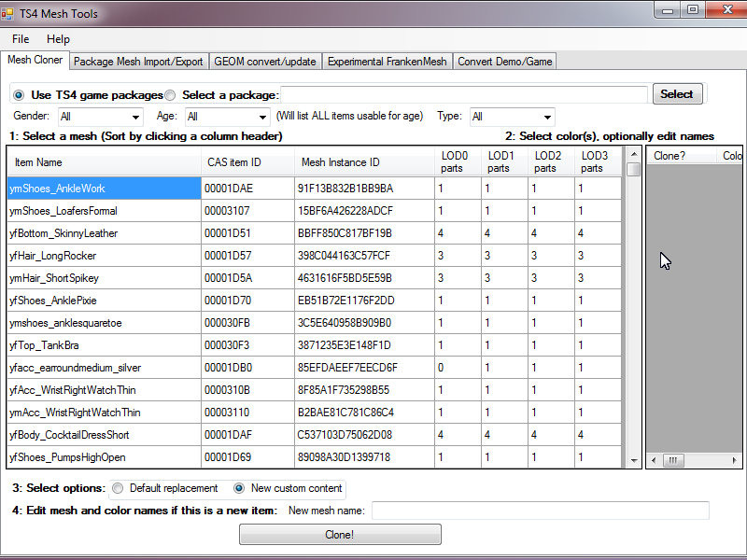747x560 pixels.
Task: Open the Help menu
Action: click(x=58, y=39)
